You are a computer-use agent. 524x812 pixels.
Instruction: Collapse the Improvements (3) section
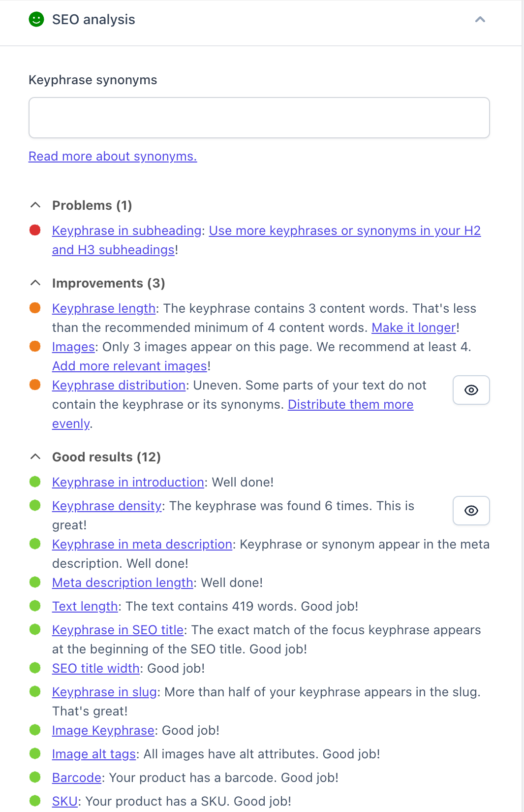pyautogui.click(x=35, y=283)
